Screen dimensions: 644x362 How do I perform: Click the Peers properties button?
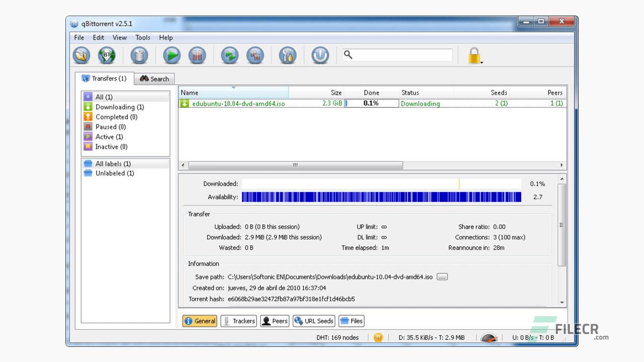275,321
